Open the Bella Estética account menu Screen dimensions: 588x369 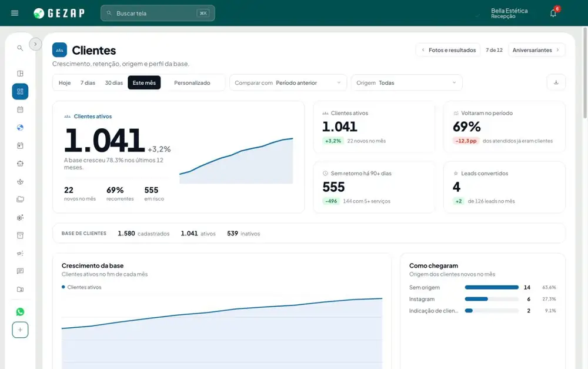(509, 13)
